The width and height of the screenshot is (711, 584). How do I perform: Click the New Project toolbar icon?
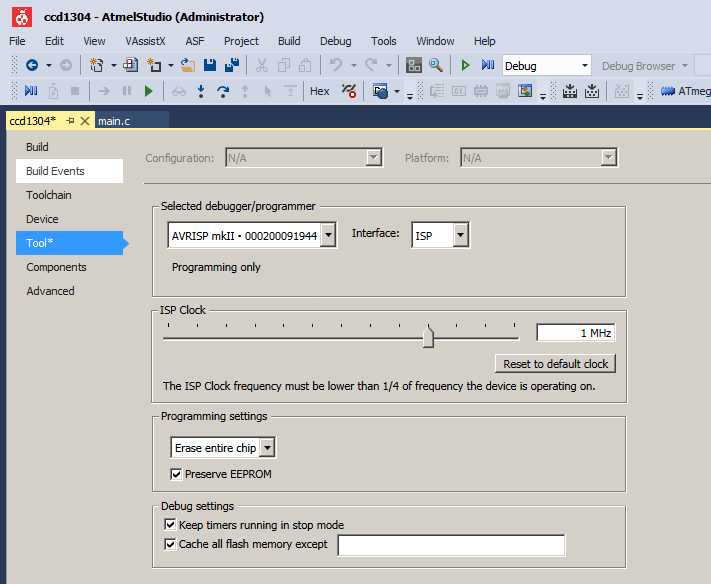point(96,65)
